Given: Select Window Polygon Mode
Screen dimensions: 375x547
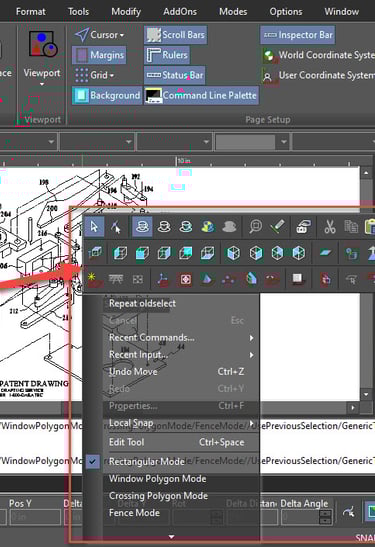Looking at the screenshot, I should tap(158, 479).
